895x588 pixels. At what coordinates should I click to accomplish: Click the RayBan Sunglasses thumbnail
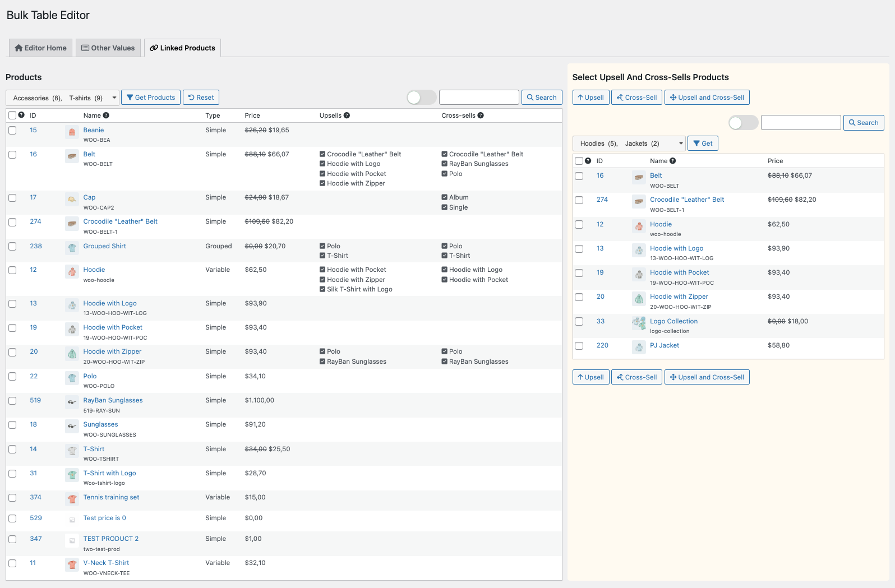click(x=72, y=402)
